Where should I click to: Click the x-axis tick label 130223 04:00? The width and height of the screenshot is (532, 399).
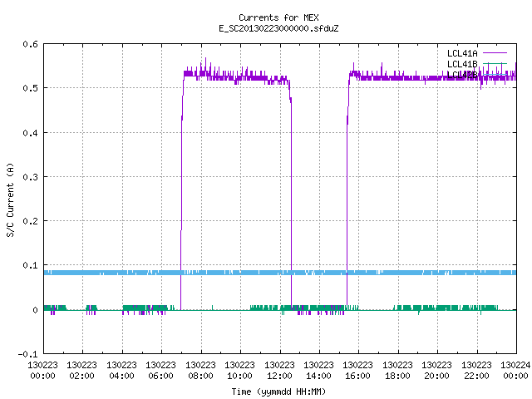(x=121, y=371)
